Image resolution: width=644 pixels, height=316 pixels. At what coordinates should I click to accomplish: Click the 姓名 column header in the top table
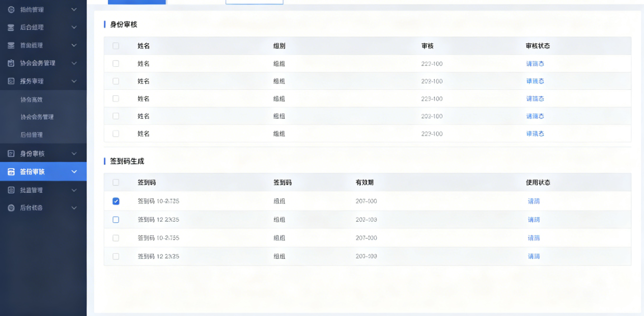click(144, 46)
